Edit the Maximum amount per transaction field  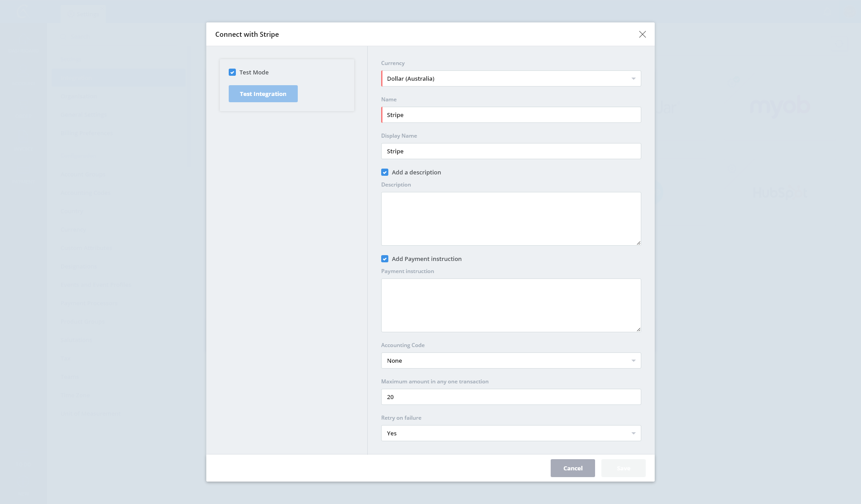pos(511,397)
